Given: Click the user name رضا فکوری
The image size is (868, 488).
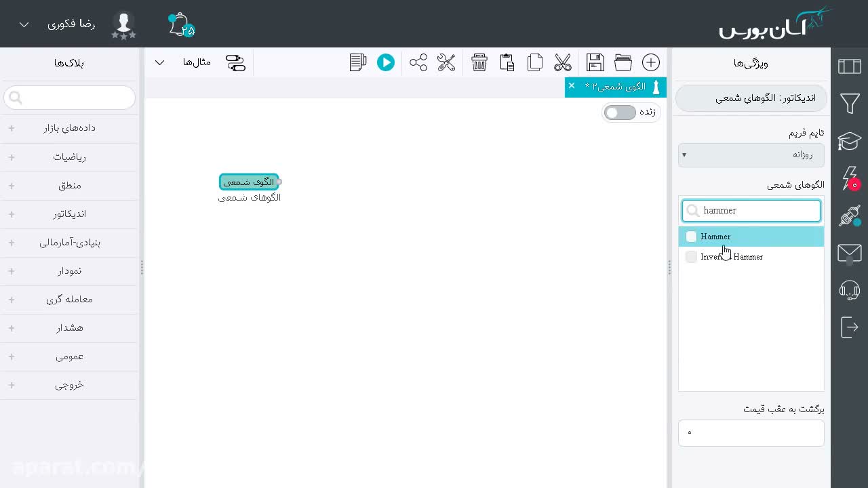Looking at the screenshot, I should click(x=71, y=24).
